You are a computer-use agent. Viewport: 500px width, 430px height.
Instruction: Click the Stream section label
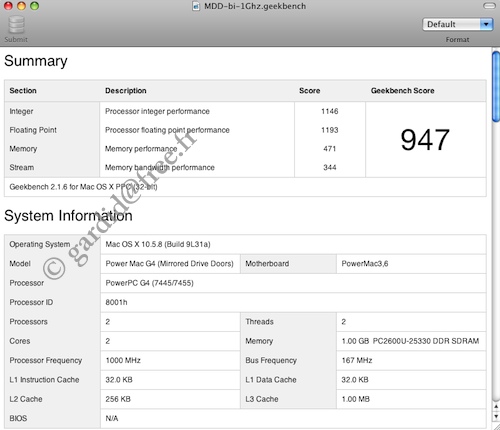(22, 167)
